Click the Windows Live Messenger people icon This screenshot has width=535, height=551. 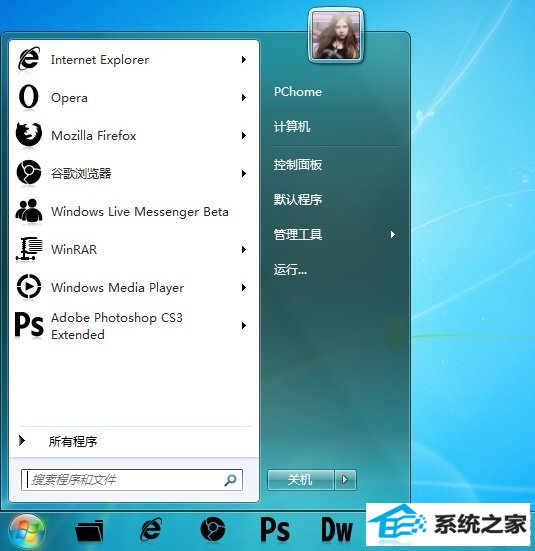[x=28, y=210]
